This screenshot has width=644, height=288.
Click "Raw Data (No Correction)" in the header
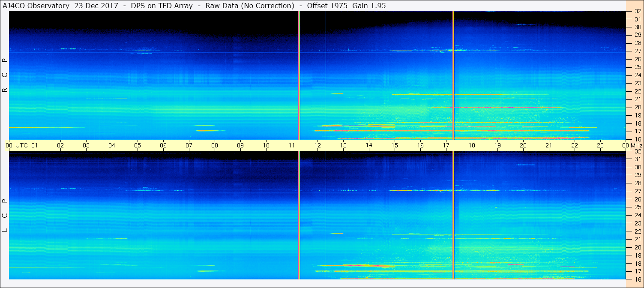pyautogui.click(x=250, y=6)
